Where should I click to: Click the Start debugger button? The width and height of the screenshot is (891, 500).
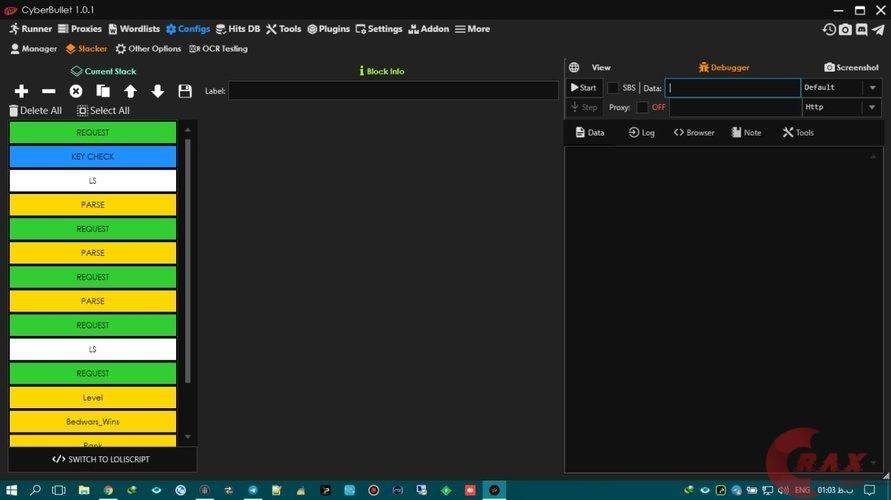tap(584, 88)
